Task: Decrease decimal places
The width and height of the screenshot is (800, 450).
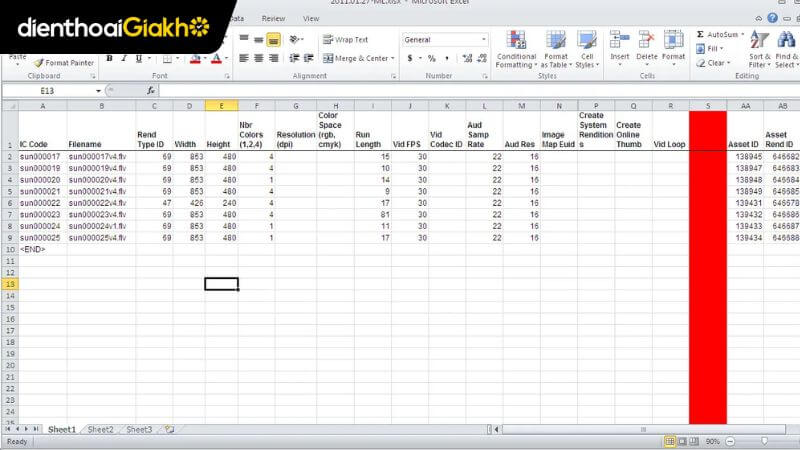Action: (482, 59)
